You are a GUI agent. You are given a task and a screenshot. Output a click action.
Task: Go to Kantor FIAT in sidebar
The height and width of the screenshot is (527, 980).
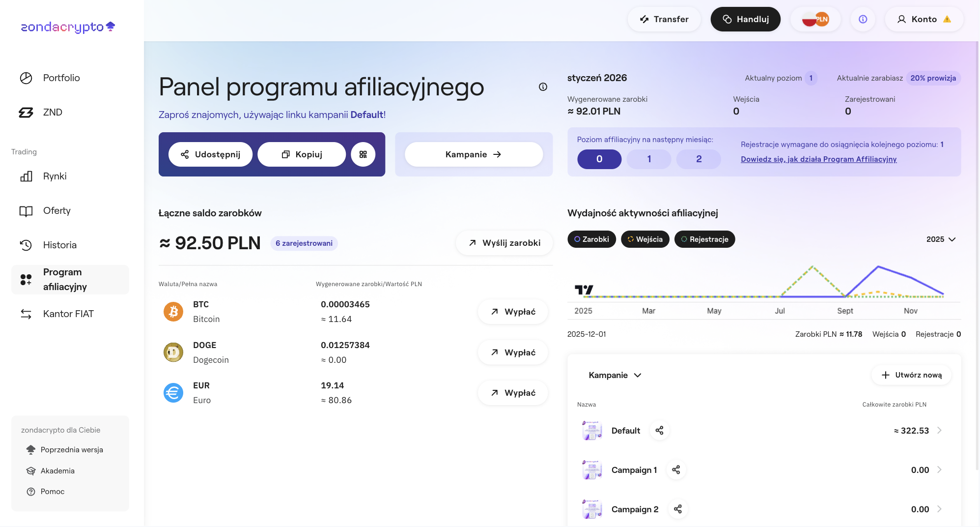point(68,314)
